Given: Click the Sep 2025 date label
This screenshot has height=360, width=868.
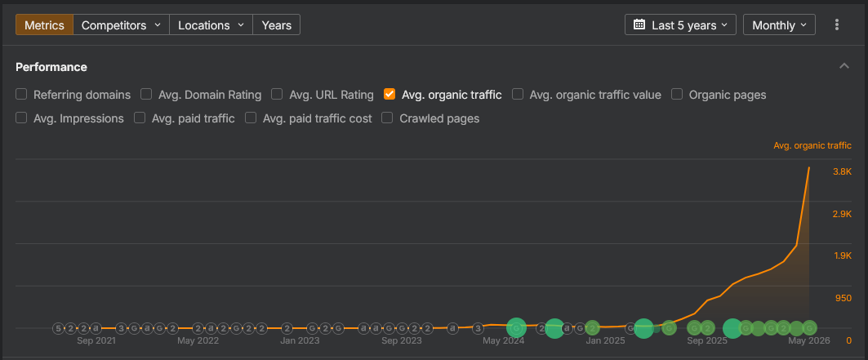Looking at the screenshot, I should (x=707, y=340).
